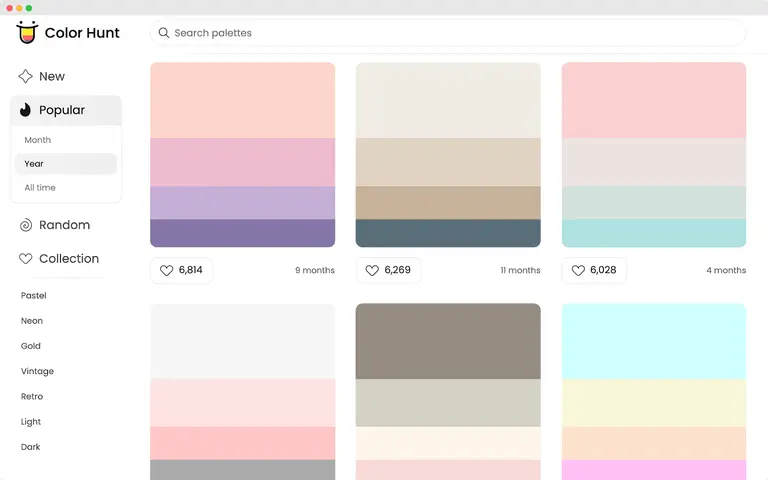Open the Vintage tag
768x480 pixels.
[37, 371]
